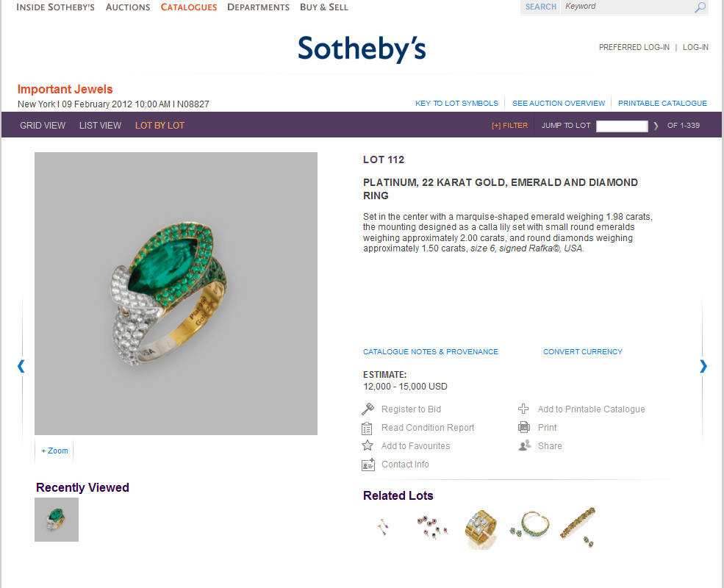Go to the next lot using the right arrow

[703, 366]
